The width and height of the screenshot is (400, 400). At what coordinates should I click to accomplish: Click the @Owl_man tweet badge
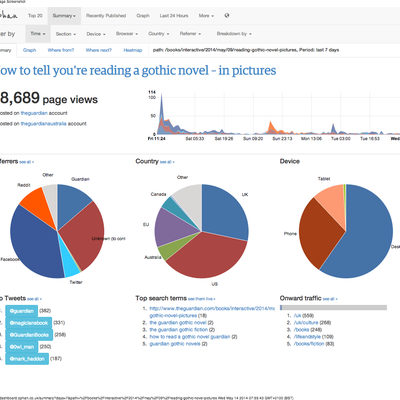click(x=22, y=347)
